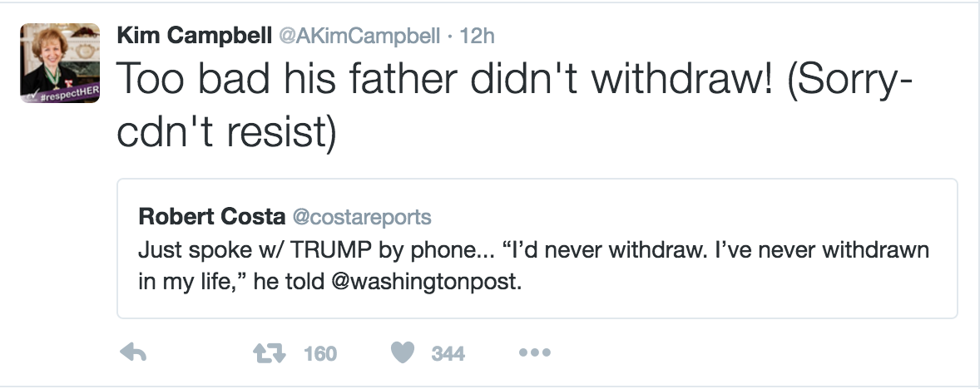
Task: Follow the @washingtonpost mention
Action: click(x=426, y=282)
